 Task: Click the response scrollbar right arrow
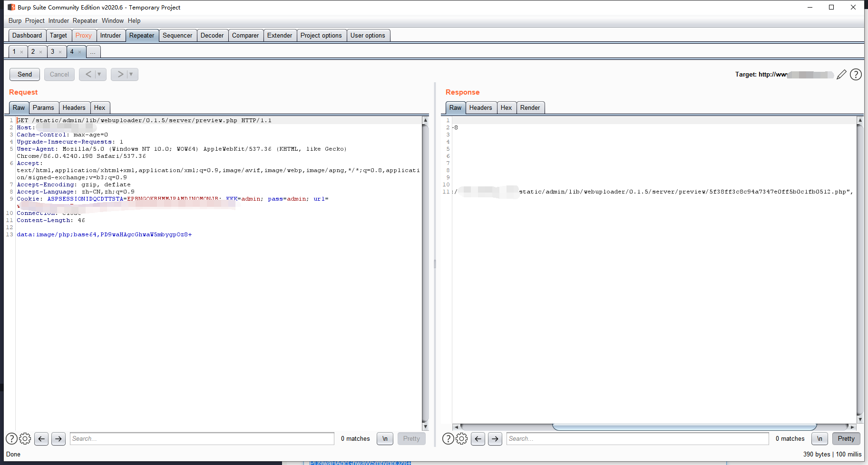click(852, 427)
